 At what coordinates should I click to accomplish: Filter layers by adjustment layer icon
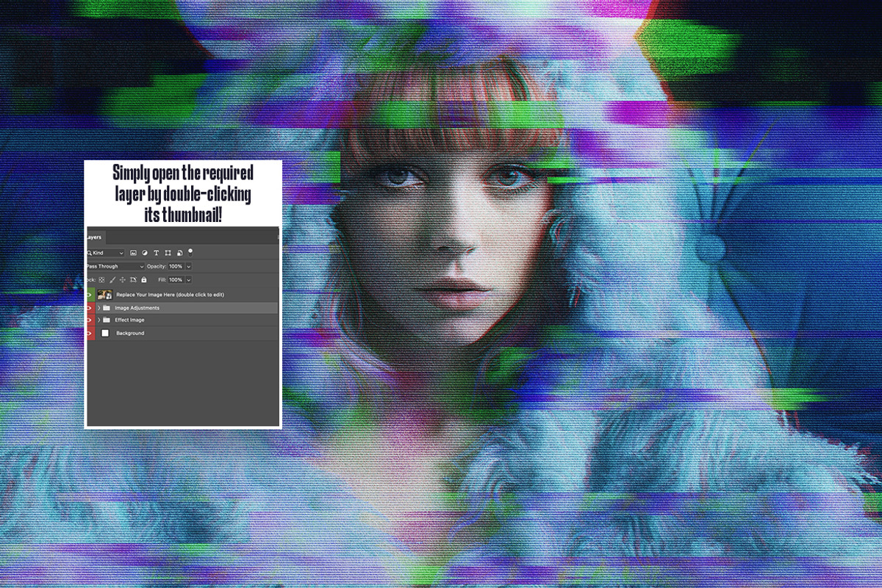145,253
